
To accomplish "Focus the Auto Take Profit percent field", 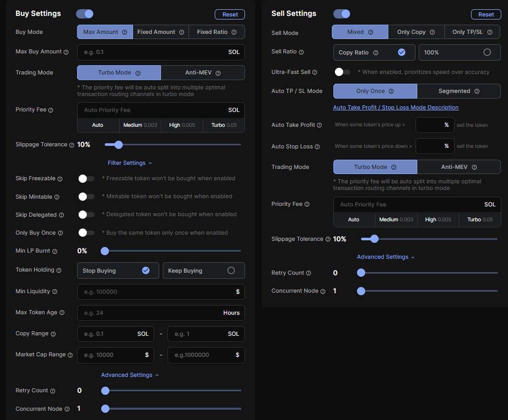I will (435, 125).
